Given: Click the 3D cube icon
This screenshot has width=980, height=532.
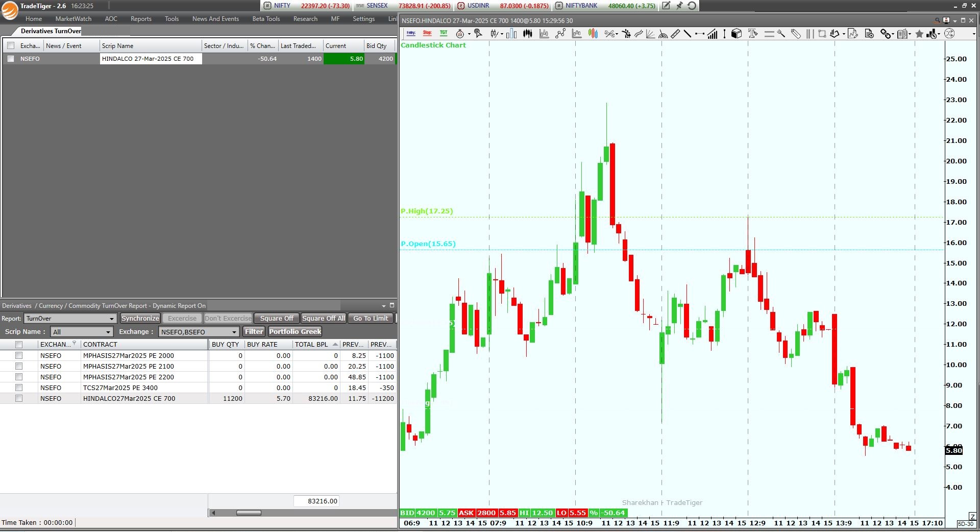Looking at the screenshot, I should pyautogui.click(x=736, y=34).
